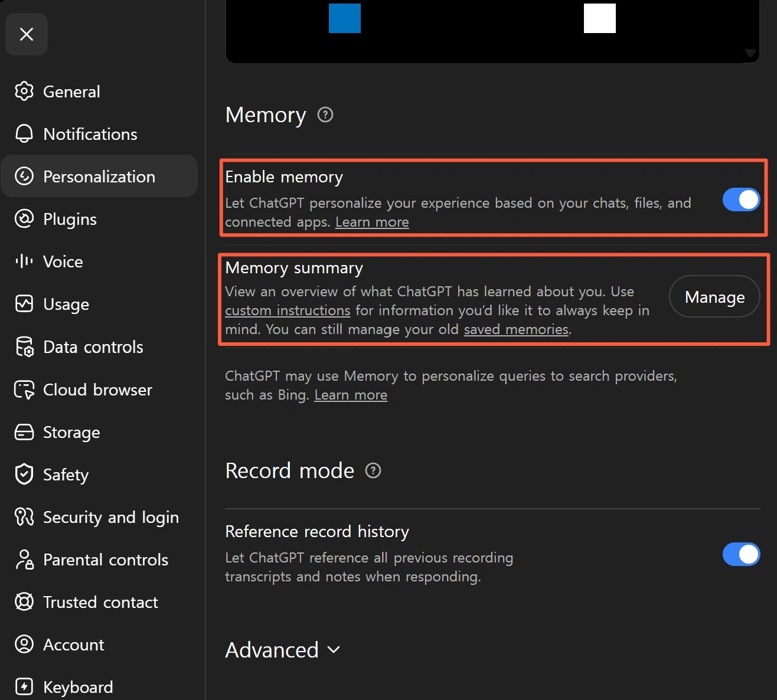Screen dimensions: 777x700
Task: Open Learn more link under Enable memory
Action: click(x=372, y=222)
